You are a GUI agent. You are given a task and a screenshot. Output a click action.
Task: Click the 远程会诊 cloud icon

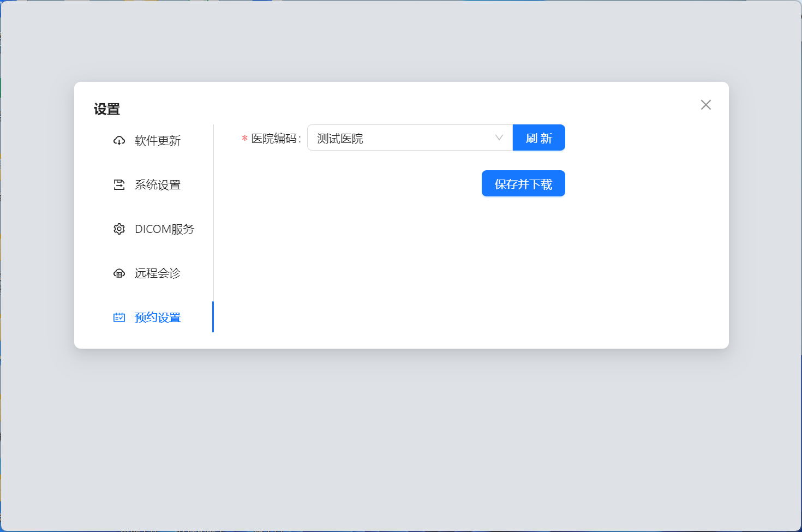point(119,273)
